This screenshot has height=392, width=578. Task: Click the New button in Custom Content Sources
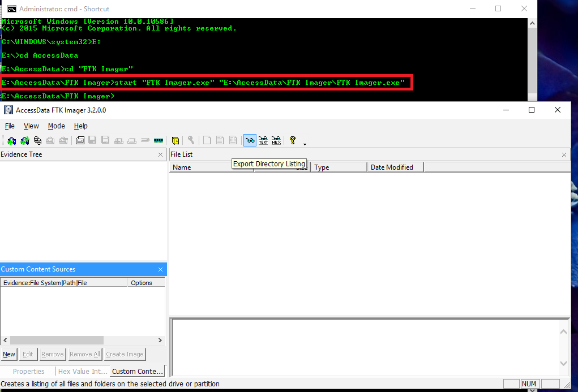pyautogui.click(x=8, y=354)
